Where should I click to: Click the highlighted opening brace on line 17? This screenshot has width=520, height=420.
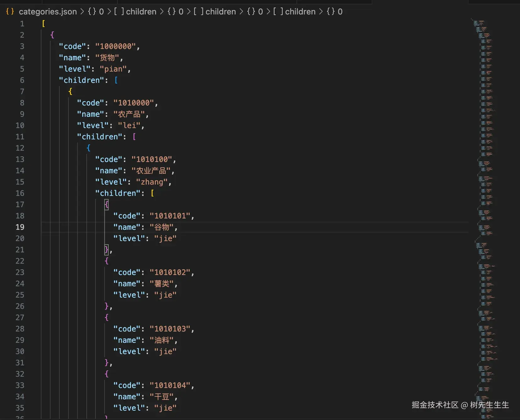pyautogui.click(x=106, y=204)
